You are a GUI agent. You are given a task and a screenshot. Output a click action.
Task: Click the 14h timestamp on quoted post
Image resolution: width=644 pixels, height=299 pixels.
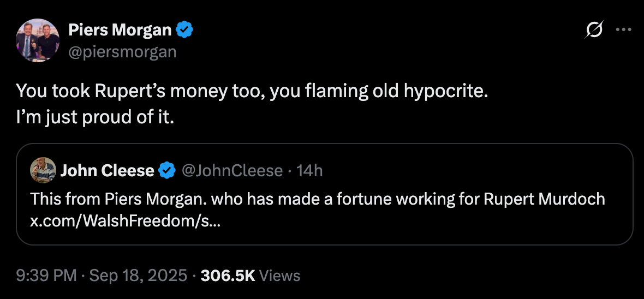tap(309, 171)
